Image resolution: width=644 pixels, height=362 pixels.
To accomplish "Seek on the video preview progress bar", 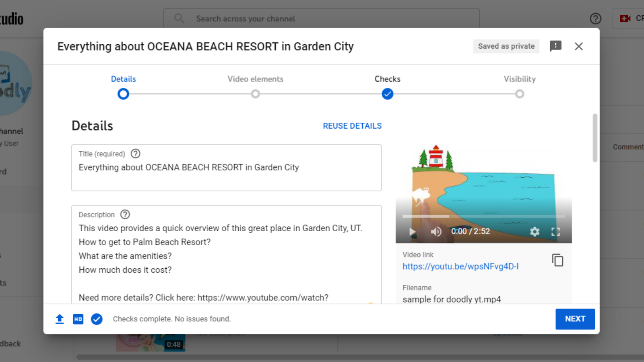I will coord(483,216).
